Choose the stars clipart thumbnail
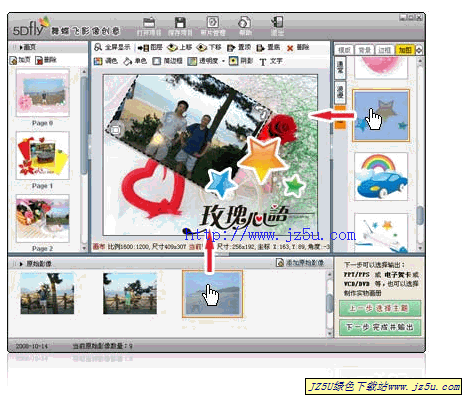The image size is (465, 398). 381,115
